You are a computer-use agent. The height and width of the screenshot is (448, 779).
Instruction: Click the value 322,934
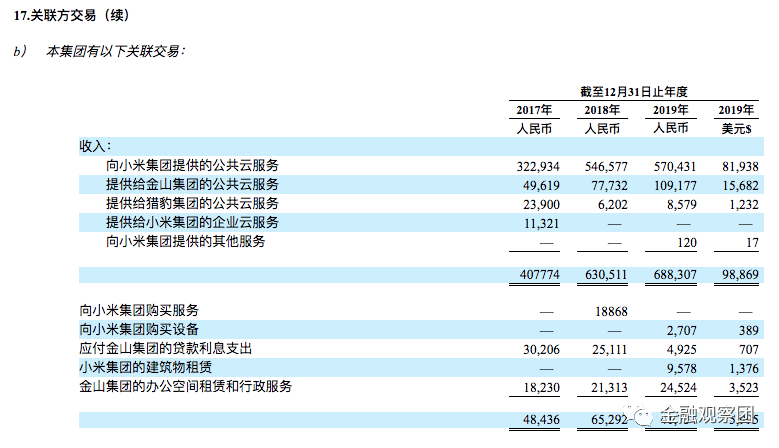click(x=538, y=166)
